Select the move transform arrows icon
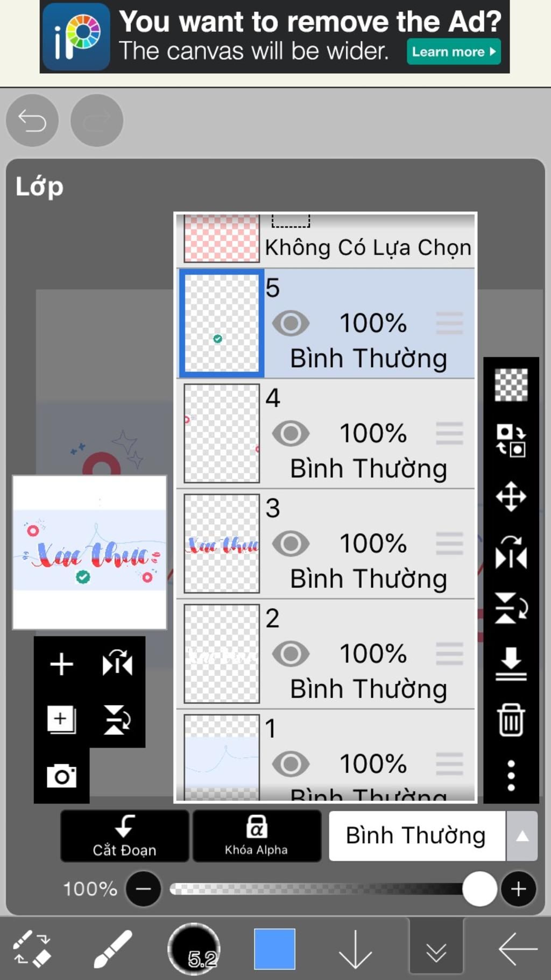551x980 pixels. point(510,496)
